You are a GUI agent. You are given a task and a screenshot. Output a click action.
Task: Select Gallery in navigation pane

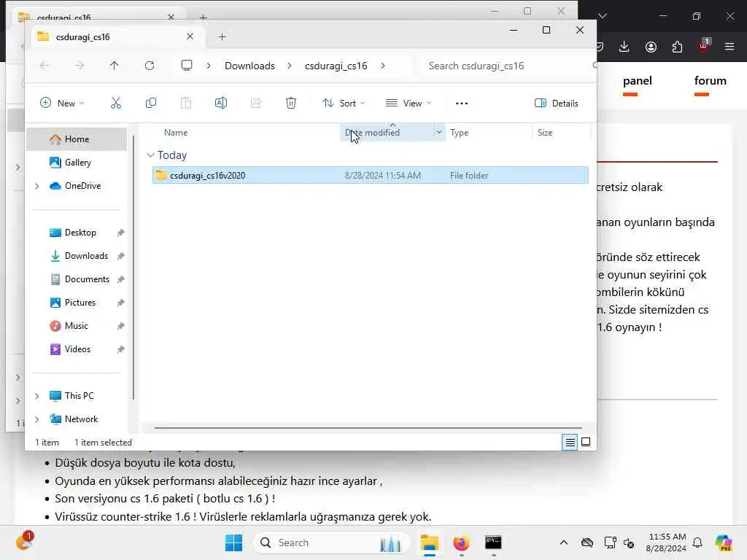[76, 163]
